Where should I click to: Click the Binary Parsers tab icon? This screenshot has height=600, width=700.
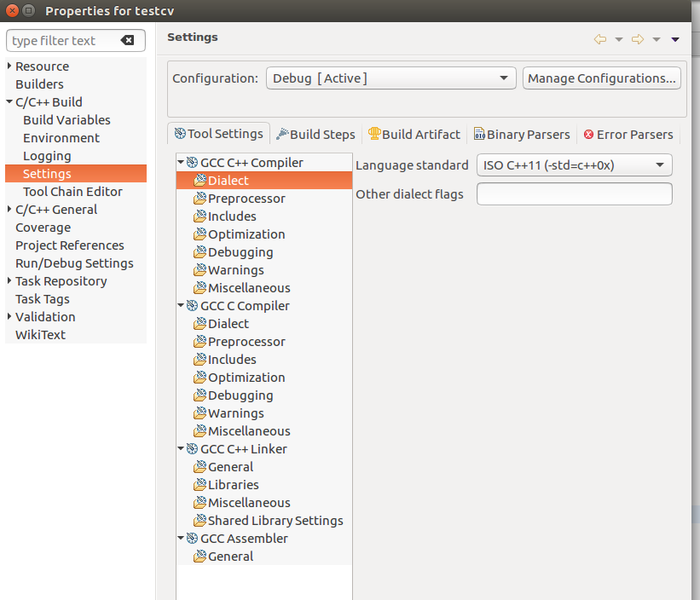[479, 134]
